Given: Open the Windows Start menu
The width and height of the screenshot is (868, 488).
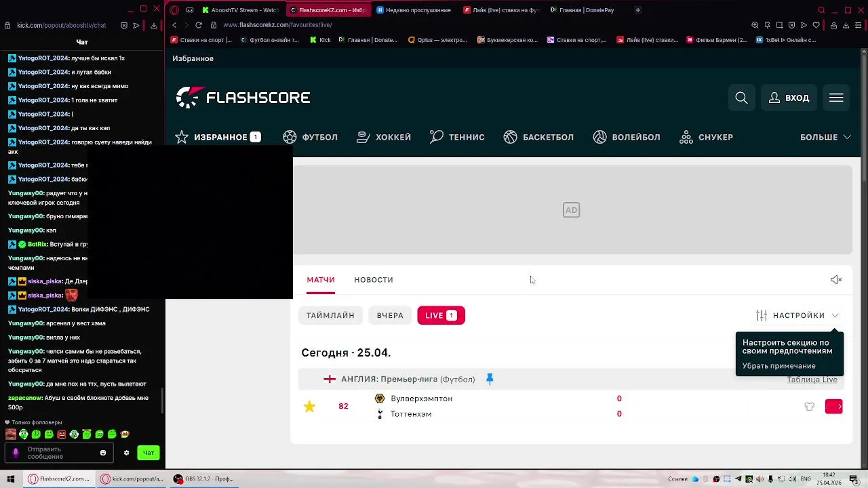Looking at the screenshot, I should (x=10, y=479).
